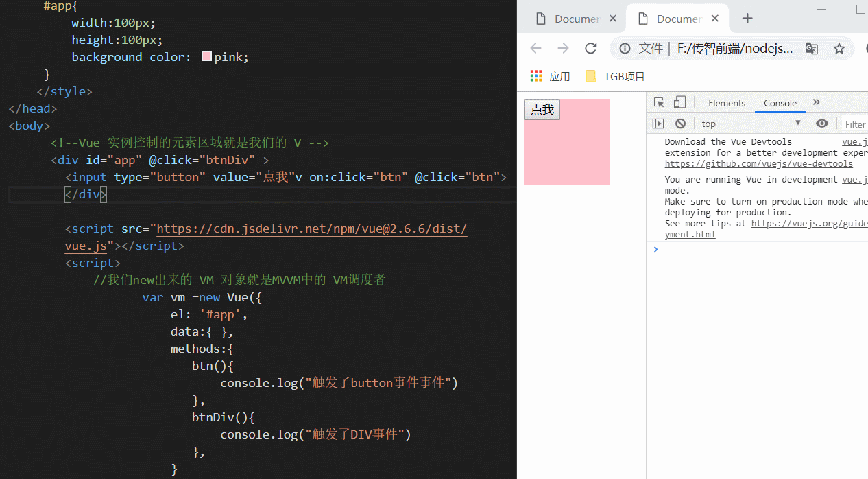Click the address bar URL text
The width and height of the screenshot is (868, 479).
click(735, 48)
